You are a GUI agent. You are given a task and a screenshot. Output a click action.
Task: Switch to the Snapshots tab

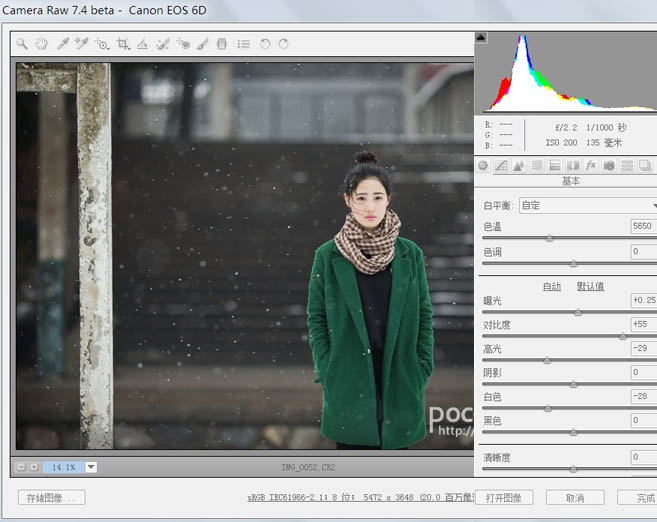click(x=645, y=165)
